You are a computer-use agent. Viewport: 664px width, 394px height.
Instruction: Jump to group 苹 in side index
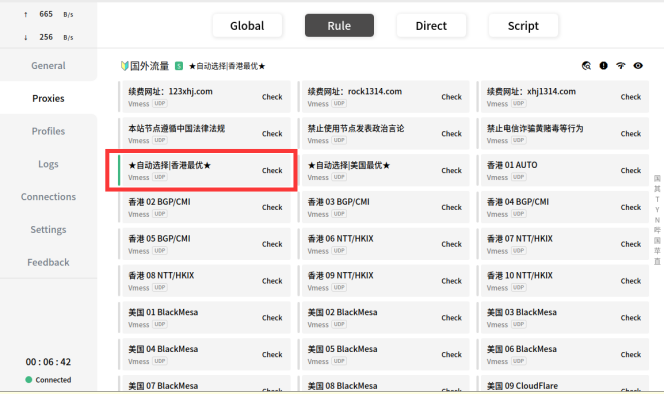[x=657, y=251]
